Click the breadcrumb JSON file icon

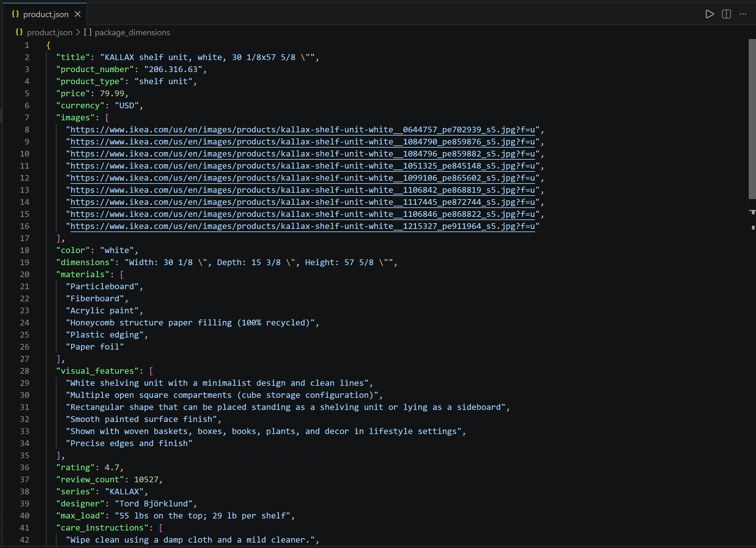pos(19,32)
